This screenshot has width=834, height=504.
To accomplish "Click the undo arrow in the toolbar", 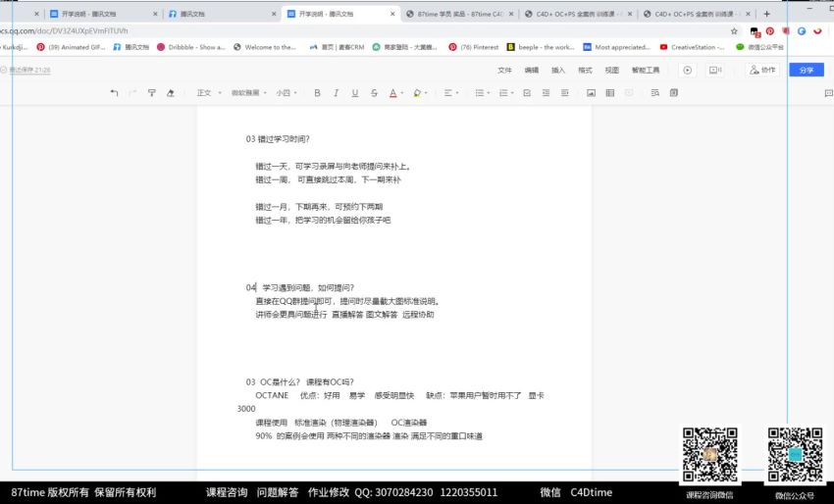I will pyautogui.click(x=114, y=93).
